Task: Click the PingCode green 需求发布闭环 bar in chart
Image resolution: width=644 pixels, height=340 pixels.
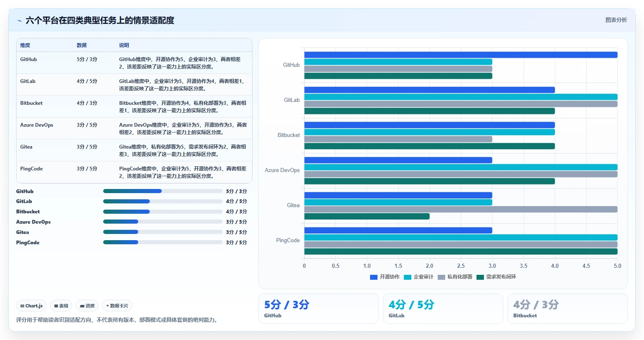Action: coord(461,251)
